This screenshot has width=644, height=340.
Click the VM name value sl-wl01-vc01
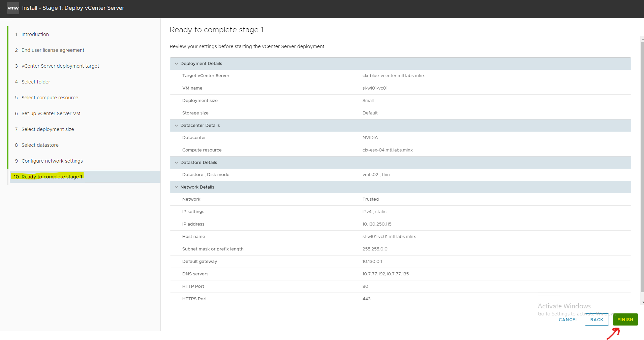pos(375,88)
